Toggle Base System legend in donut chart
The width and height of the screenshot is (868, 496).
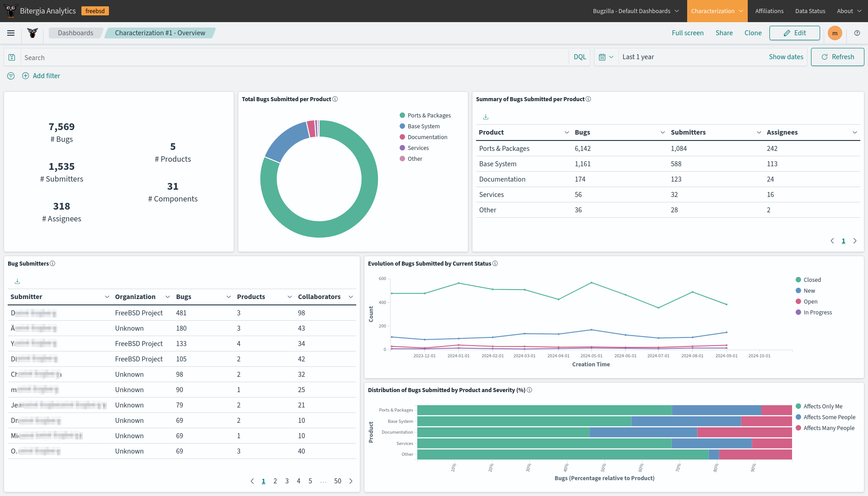click(423, 126)
